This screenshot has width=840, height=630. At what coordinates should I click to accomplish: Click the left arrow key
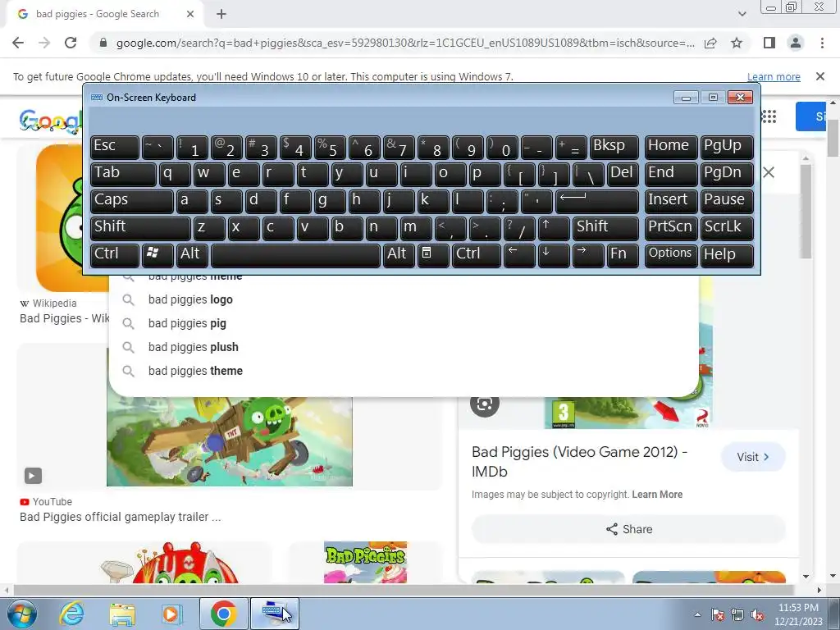(x=519, y=255)
